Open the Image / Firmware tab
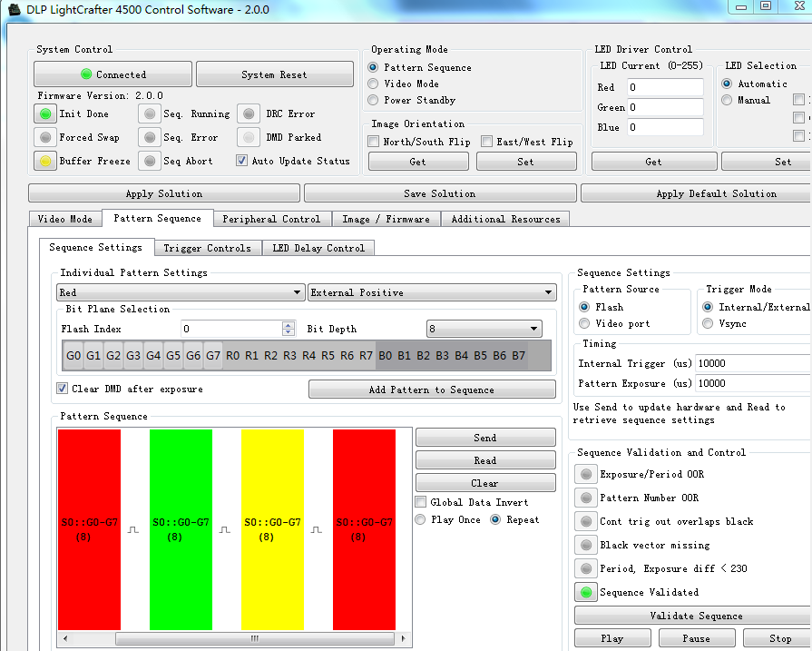The image size is (812, 651). point(386,219)
